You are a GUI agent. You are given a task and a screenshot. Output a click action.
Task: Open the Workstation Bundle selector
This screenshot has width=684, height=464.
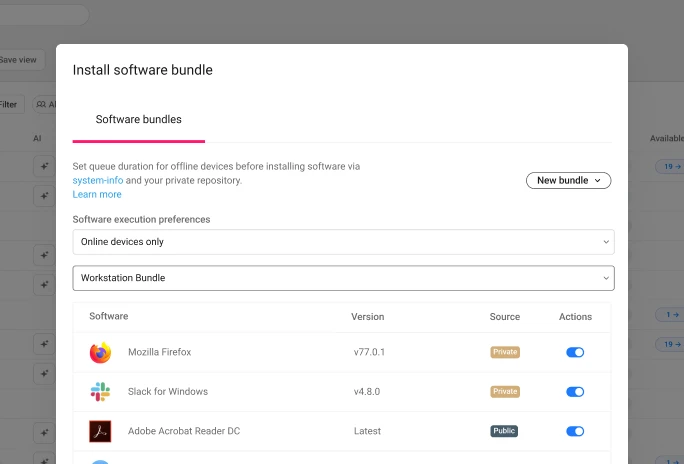pyautogui.click(x=343, y=278)
